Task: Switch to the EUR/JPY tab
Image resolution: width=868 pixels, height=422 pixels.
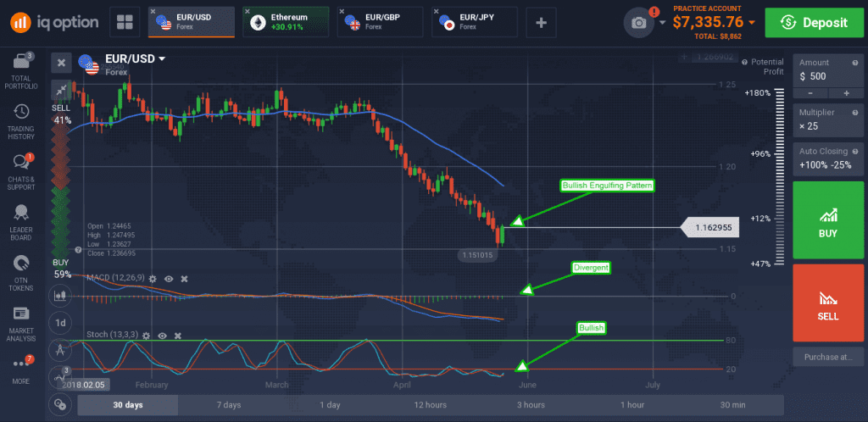Action: click(475, 22)
